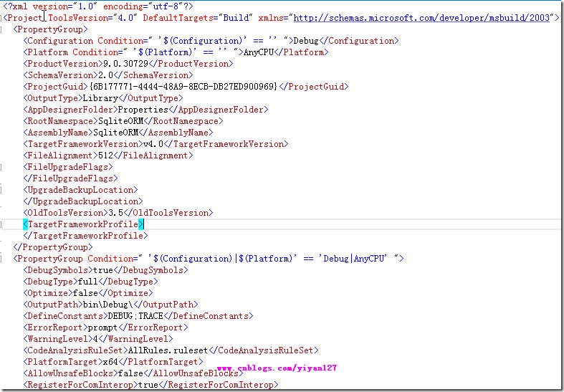The height and width of the screenshot is (392, 564).
Task: Click the opening <FileUpgradeFlags> tag
Action: (68, 167)
